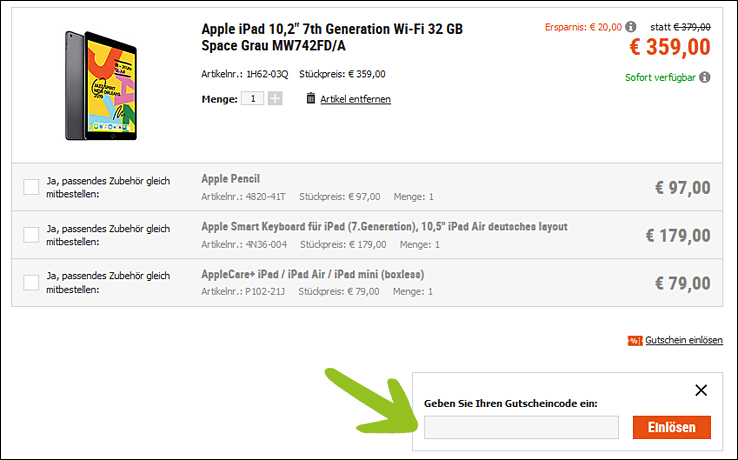
Task: Click the info icon beside Sofort verfügbar
Action: tap(705, 77)
